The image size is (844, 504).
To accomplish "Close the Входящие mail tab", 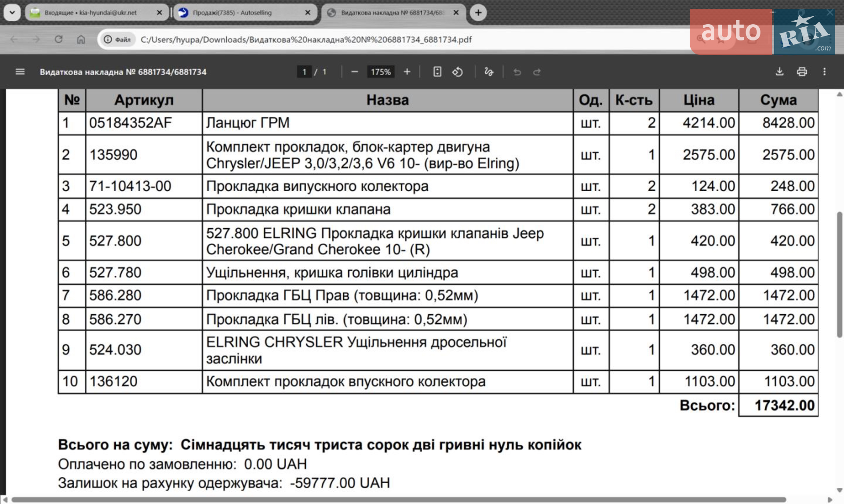I will pos(160,13).
